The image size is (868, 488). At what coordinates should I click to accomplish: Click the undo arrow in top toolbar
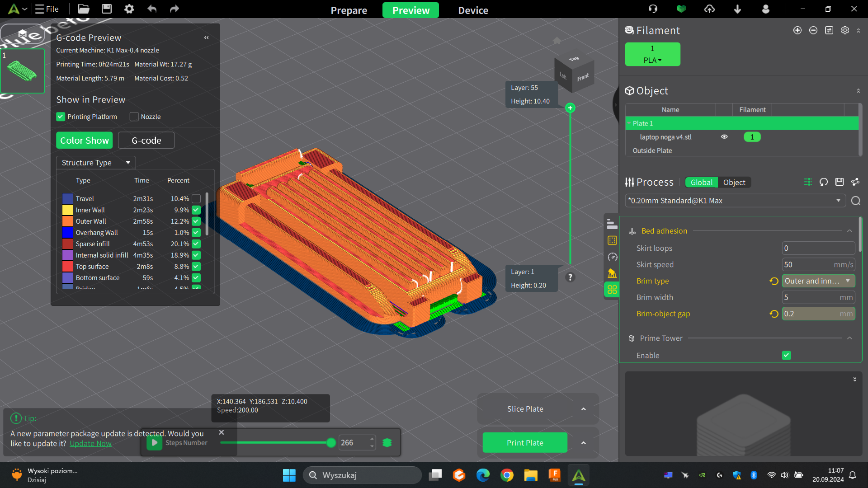pos(152,9)
